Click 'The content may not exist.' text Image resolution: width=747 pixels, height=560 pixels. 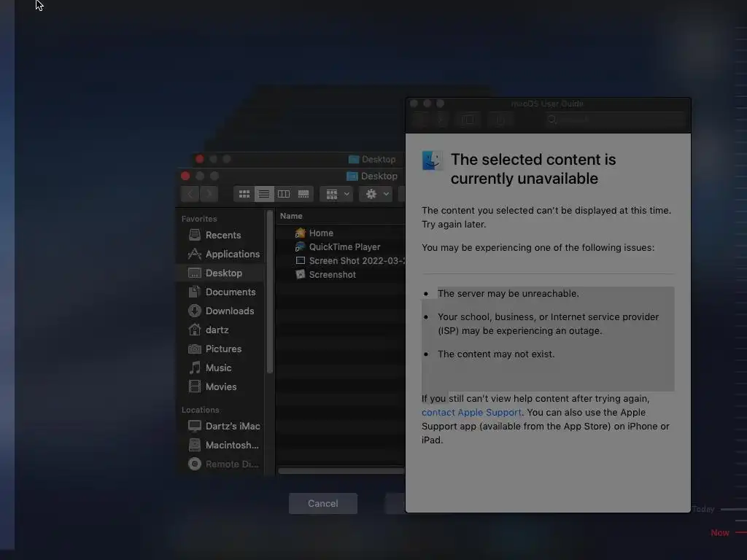[x=496, y=354]
